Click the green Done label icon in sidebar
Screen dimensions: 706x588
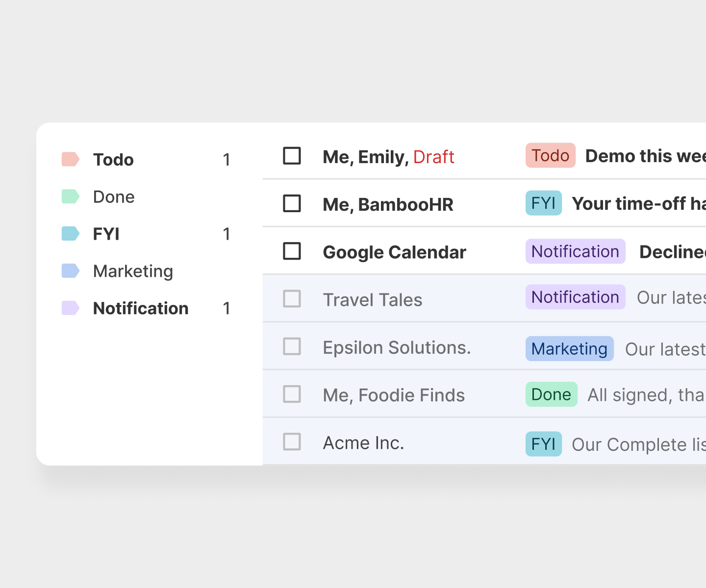coord(70,196)
